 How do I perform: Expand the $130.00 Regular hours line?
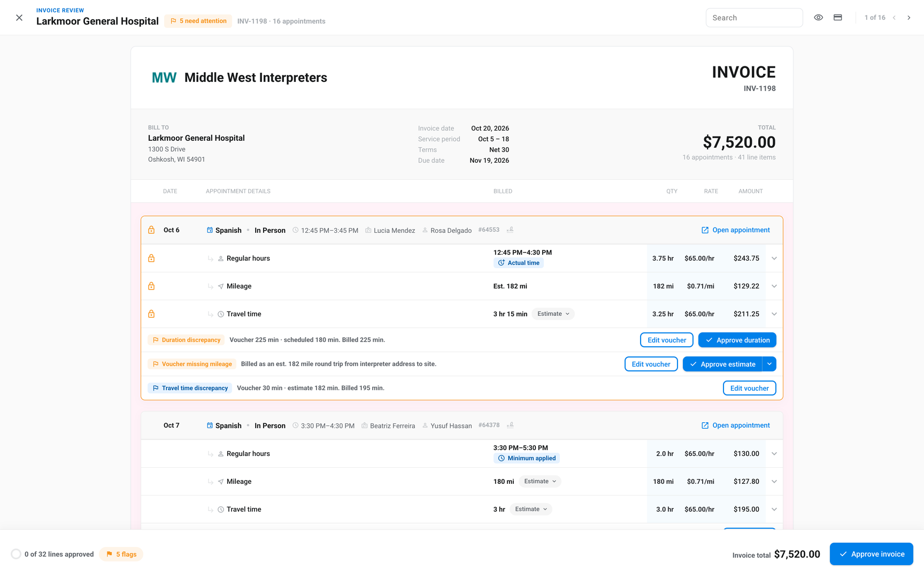click(x=774, y=454)
